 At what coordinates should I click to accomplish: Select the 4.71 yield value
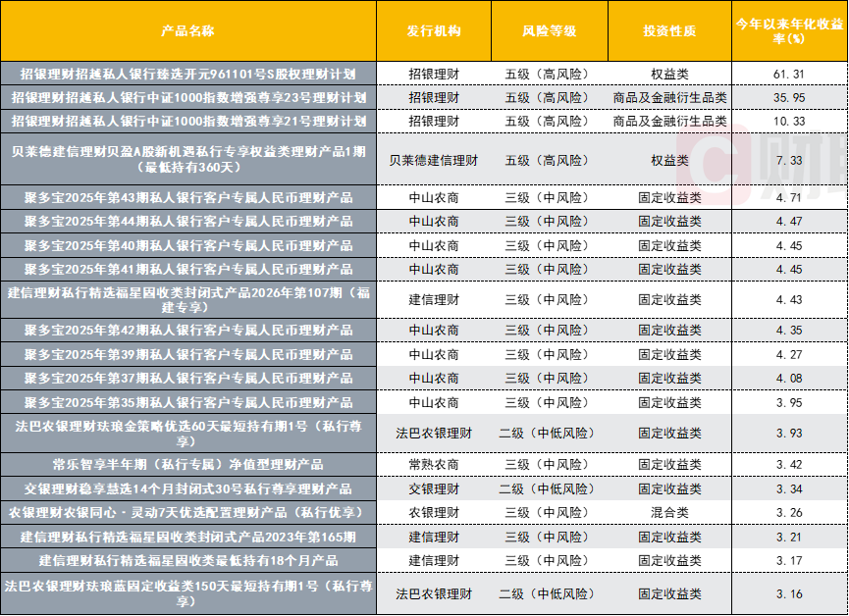coord(789,197)
